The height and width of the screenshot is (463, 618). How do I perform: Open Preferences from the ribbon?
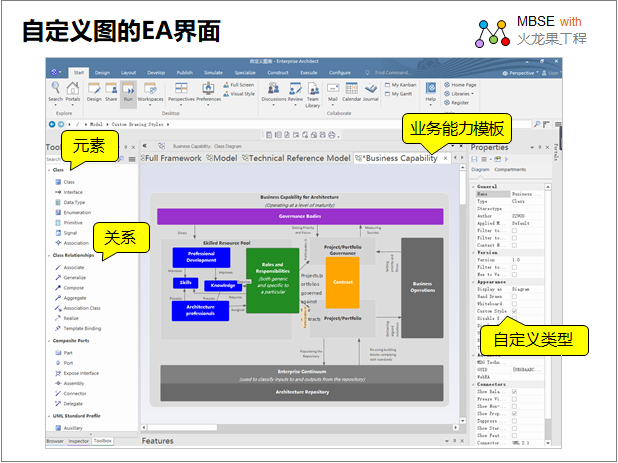pos(208,87)
